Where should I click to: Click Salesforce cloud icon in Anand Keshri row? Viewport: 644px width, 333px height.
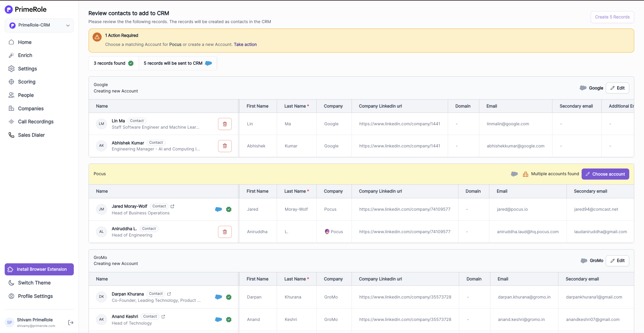click(x=218, y=320)
